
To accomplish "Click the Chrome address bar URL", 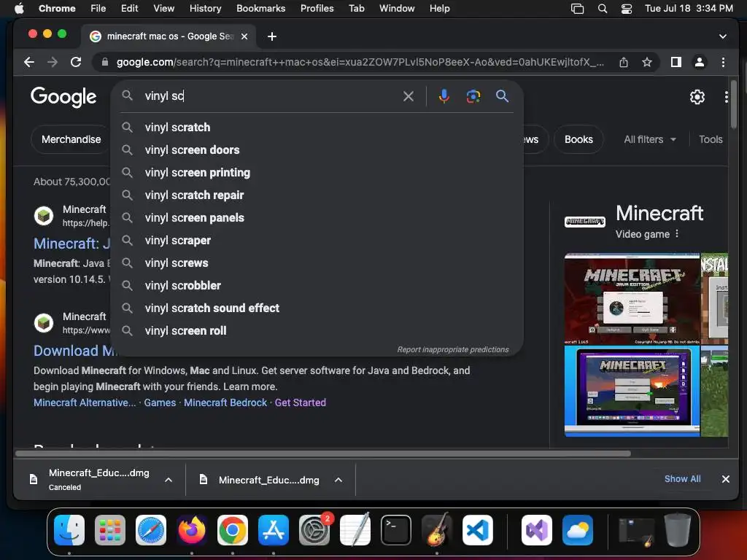I will tap(360, 62).
